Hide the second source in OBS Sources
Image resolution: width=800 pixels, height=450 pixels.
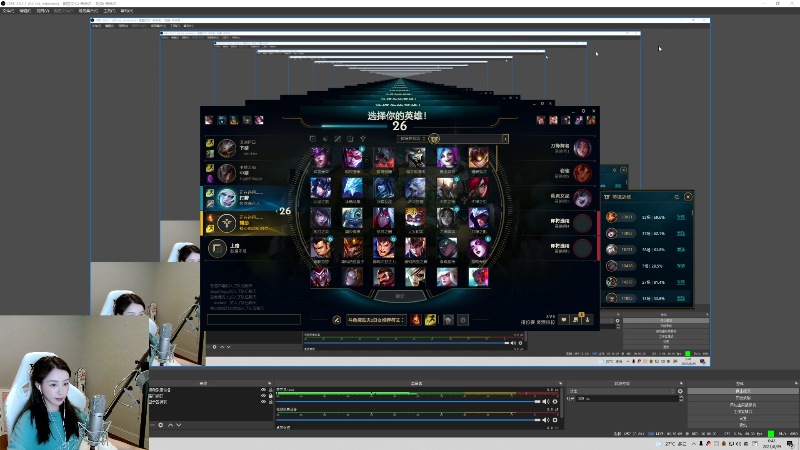coord(263,396)
